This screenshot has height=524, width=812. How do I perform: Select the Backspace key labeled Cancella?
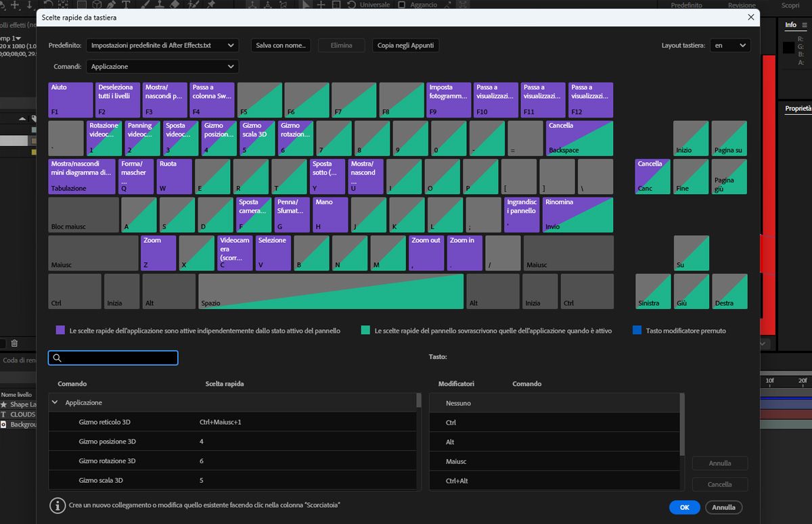coord(579,139)
